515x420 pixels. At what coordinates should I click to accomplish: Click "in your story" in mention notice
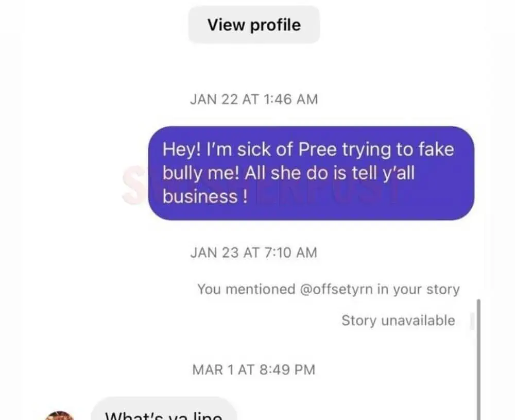click(418, 289)
